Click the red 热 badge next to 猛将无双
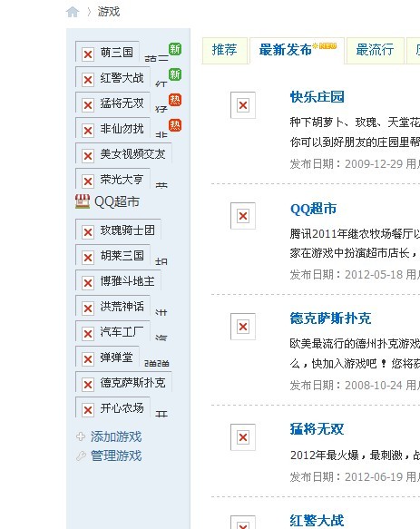This screenshot has width=420, height=529. point(175,100)
